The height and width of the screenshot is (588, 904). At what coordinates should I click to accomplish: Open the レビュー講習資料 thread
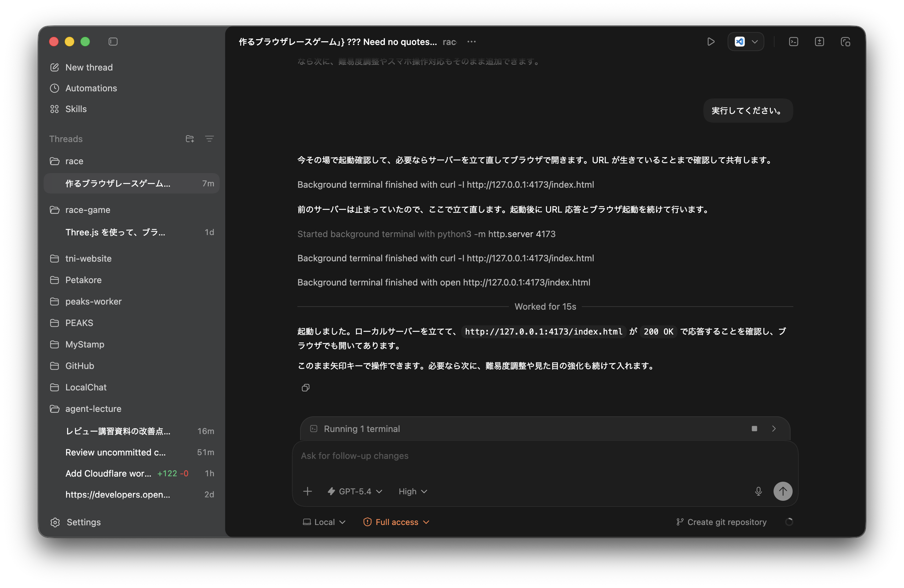click(131, 431)
